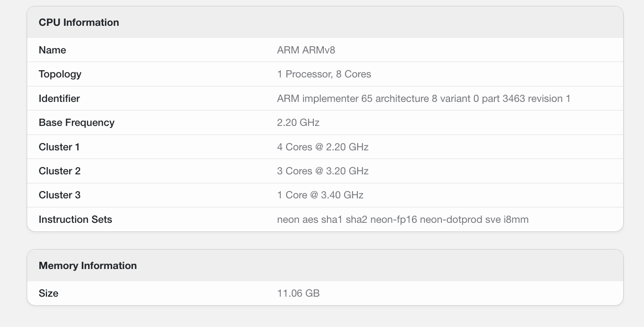Click the Instruction Sets label

[x=76, y=220]
